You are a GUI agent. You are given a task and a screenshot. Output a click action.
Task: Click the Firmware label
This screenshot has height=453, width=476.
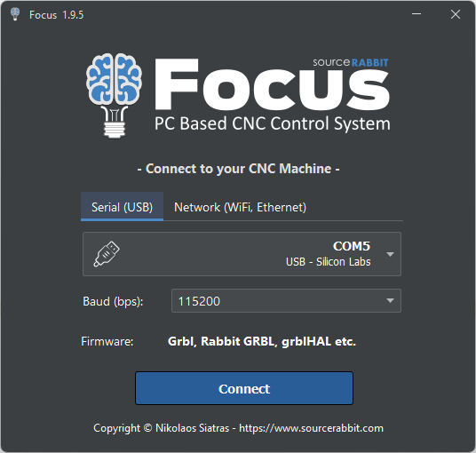(107, 342)
